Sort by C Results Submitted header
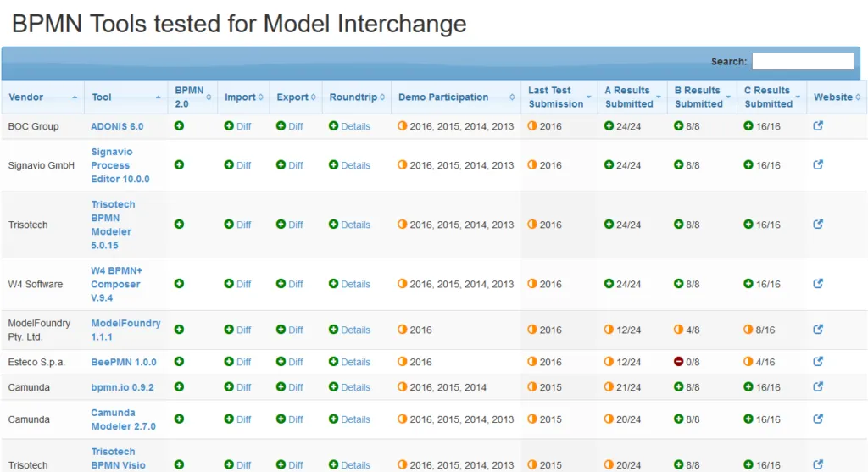 tap(771, 97)
